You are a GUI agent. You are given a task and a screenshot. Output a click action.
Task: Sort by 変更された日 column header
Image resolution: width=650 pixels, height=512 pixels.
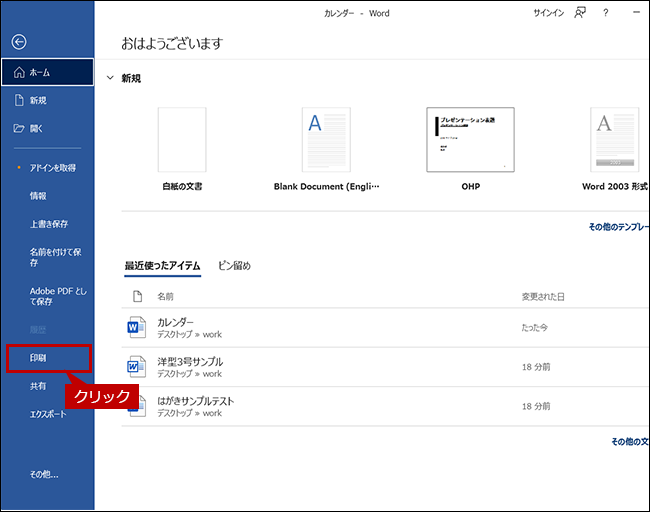point(543,297)
